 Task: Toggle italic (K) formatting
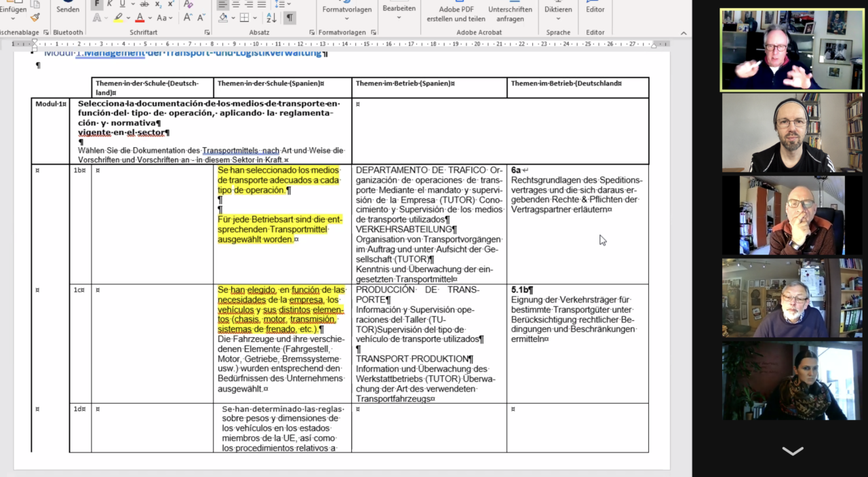pos(110,4)
